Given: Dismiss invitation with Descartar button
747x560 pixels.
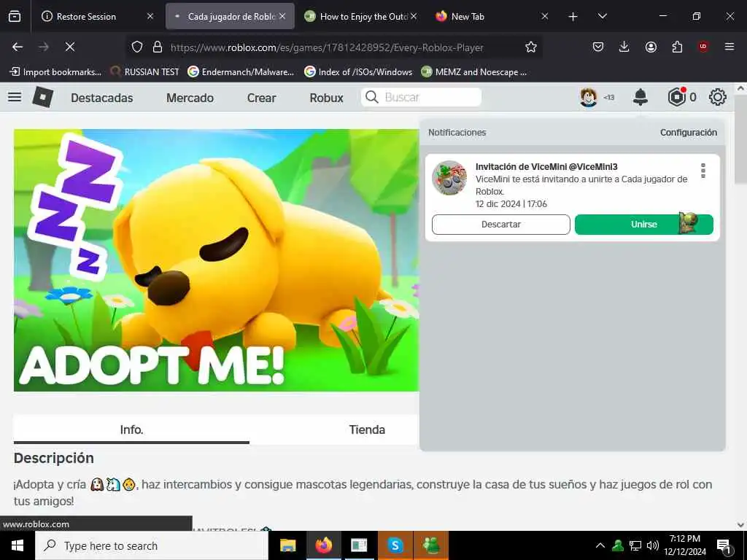Looking at the screenshot, I should [500, 225].
